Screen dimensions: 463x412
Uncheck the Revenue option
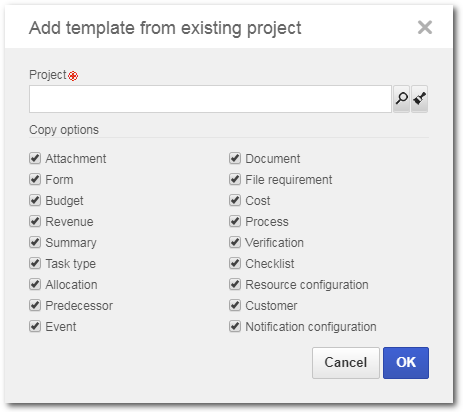click(x=35, y=221)
